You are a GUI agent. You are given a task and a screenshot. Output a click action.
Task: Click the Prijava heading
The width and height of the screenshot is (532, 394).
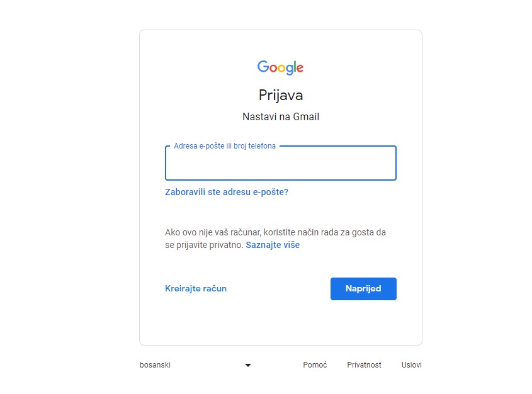pyautogui.click(x=280, y=95)
